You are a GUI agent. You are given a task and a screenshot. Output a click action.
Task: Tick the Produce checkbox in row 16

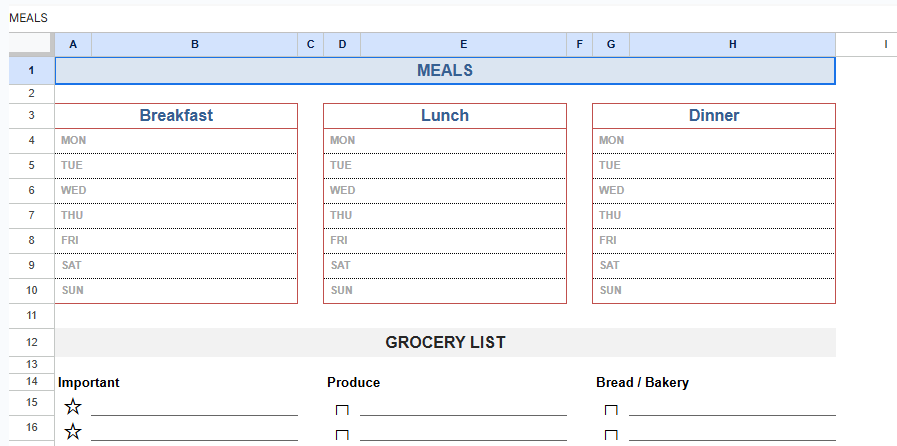(x=342, y=435)
